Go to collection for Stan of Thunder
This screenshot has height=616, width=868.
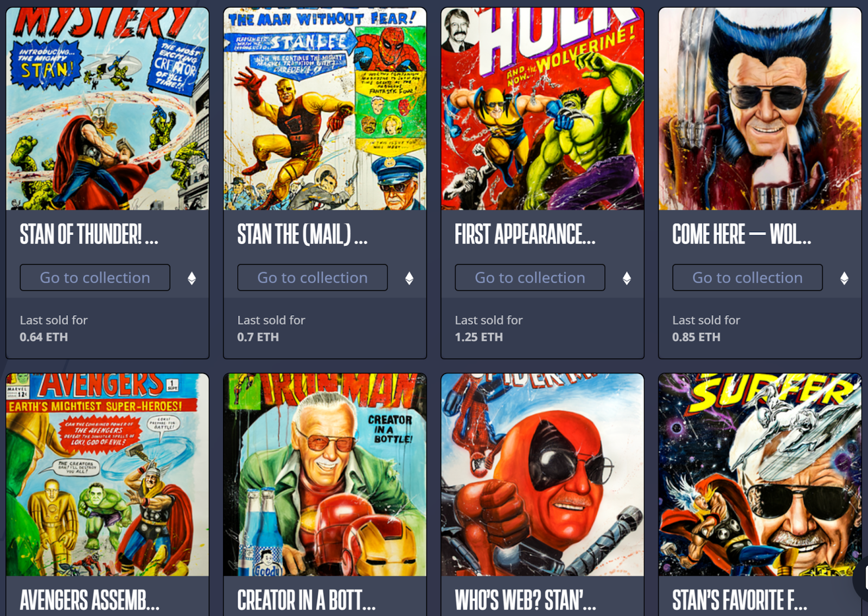click(95, 277)
